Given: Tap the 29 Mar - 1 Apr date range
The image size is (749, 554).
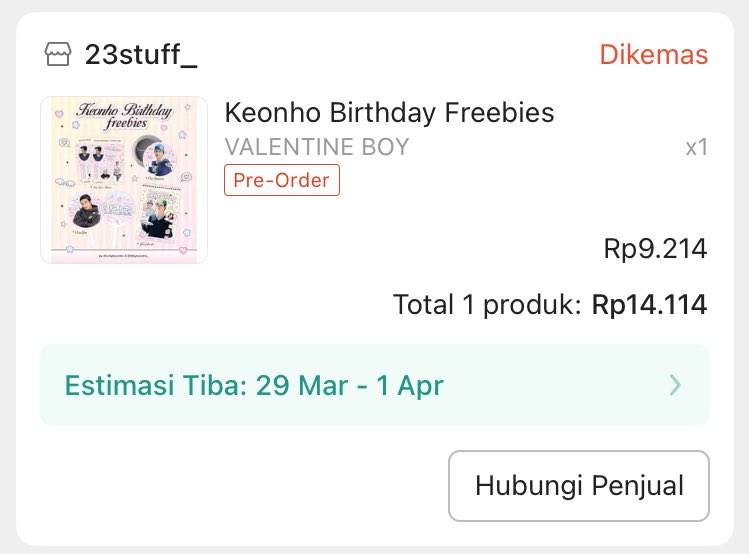Looking at the screenshot, I should click(350, 385).
